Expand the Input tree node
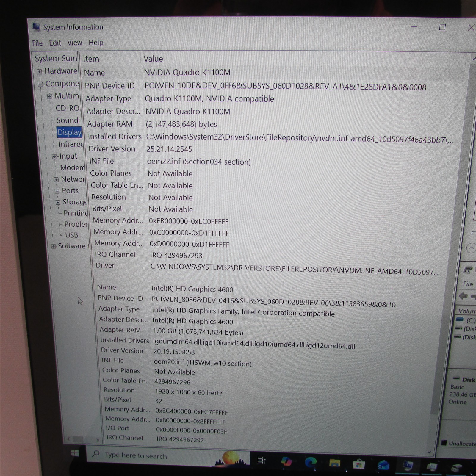The width and height of the screenshot is (476, 476). coord(54,156)
